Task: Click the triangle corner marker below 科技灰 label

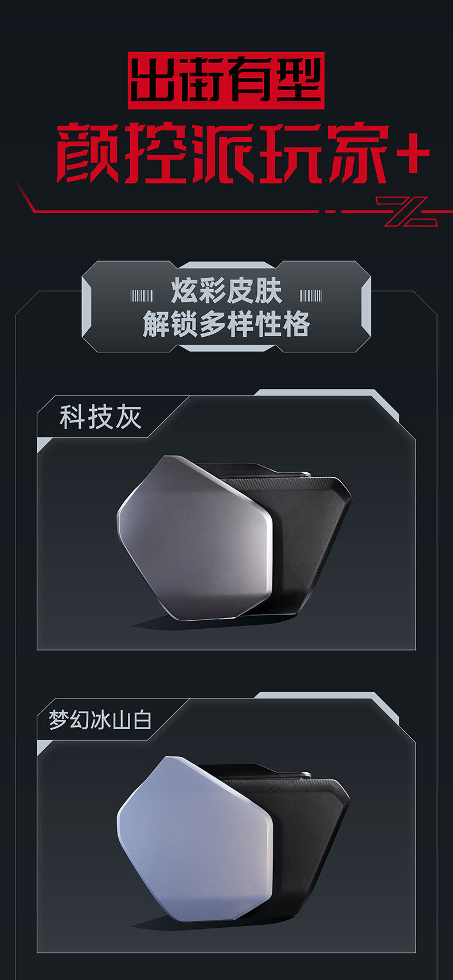Action: tap(44, 444)
